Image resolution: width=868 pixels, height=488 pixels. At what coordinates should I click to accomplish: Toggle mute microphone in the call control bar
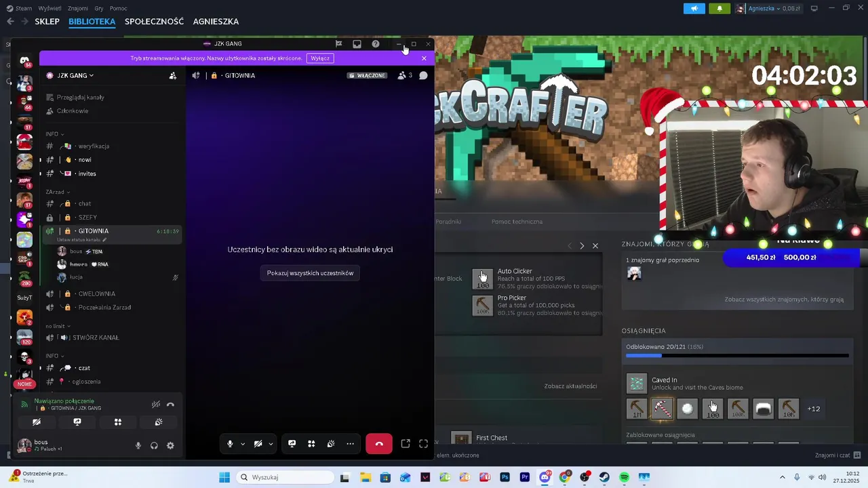tap(230, 444)
